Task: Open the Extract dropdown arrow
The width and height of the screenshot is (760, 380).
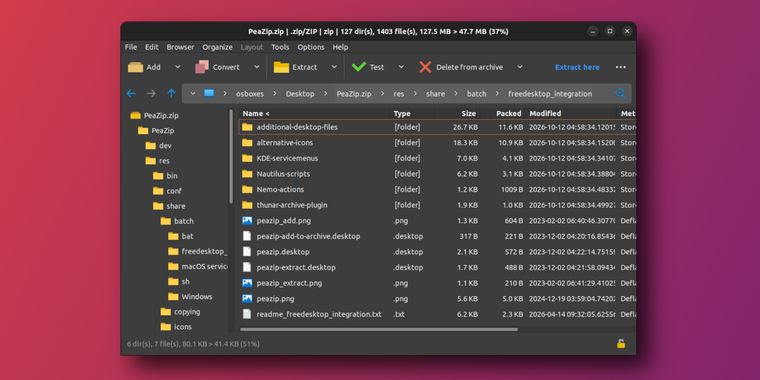Action: pos(334,67)
